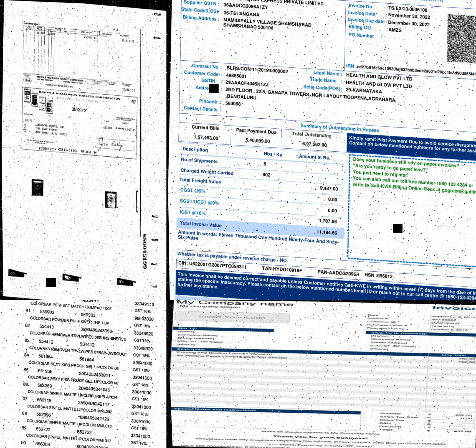This screenshot has width=476, height=448.
Task: Click "My Company name" heading
Action: pyautogui.click(x=235, y=303)
